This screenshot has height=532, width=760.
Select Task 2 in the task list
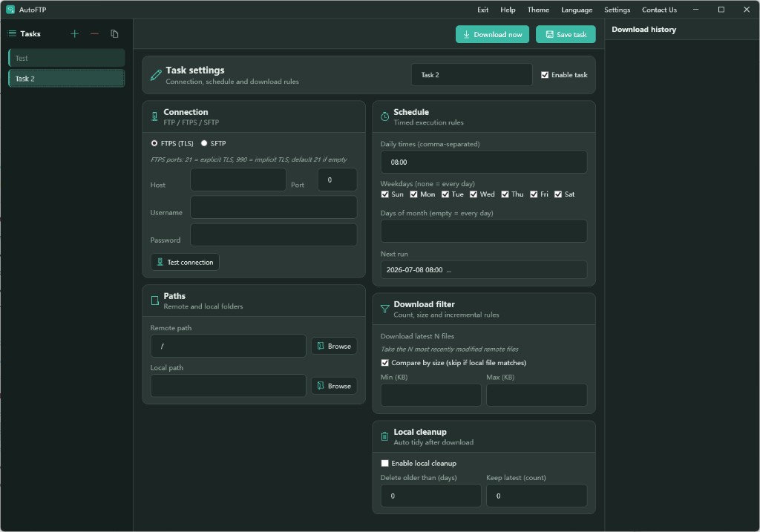click(66, 79)
